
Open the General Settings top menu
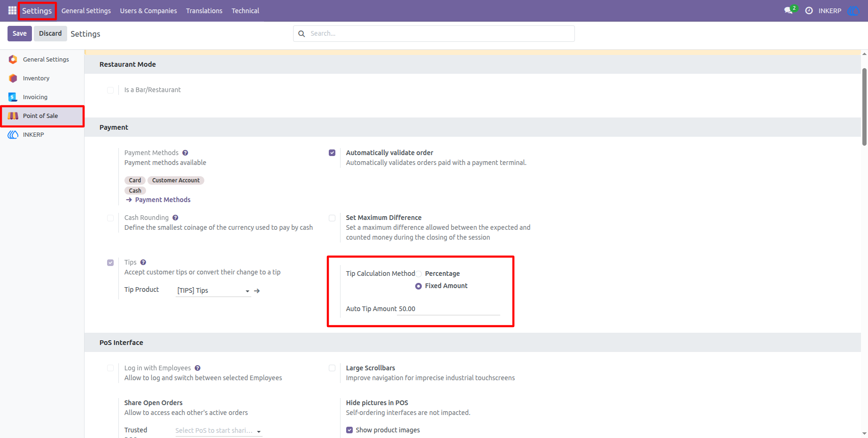[86, 10]
